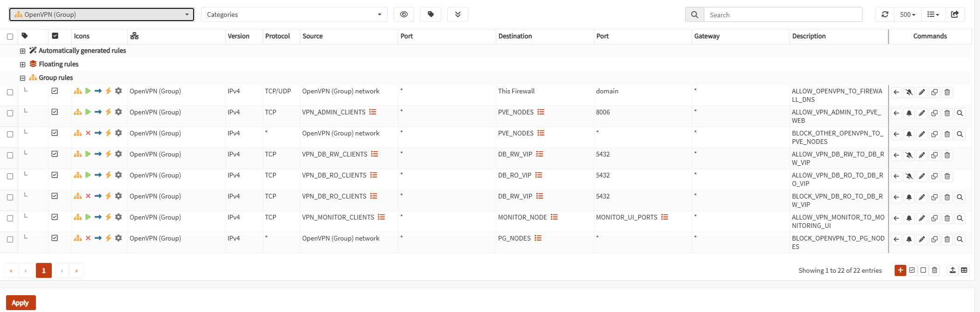Sort by the Gateway column header
The image size is (980, 312).
pyautogui.click(x=707, y=36)
